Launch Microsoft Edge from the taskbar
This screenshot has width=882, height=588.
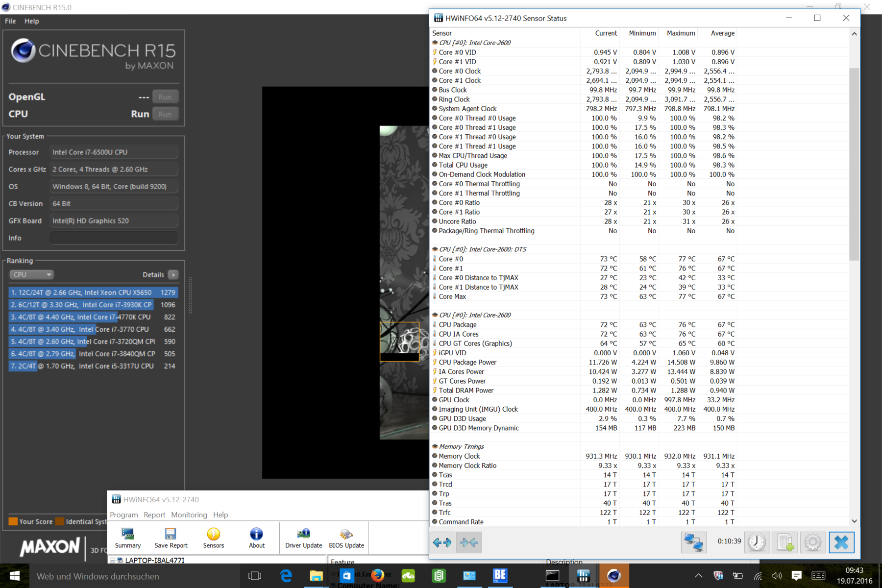tap(286, 576)
